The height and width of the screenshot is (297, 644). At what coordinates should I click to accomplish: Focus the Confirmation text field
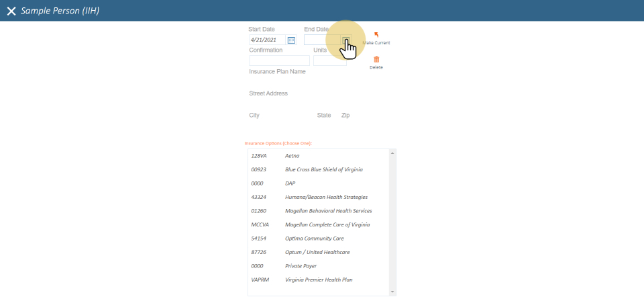(x=279, y=60)
